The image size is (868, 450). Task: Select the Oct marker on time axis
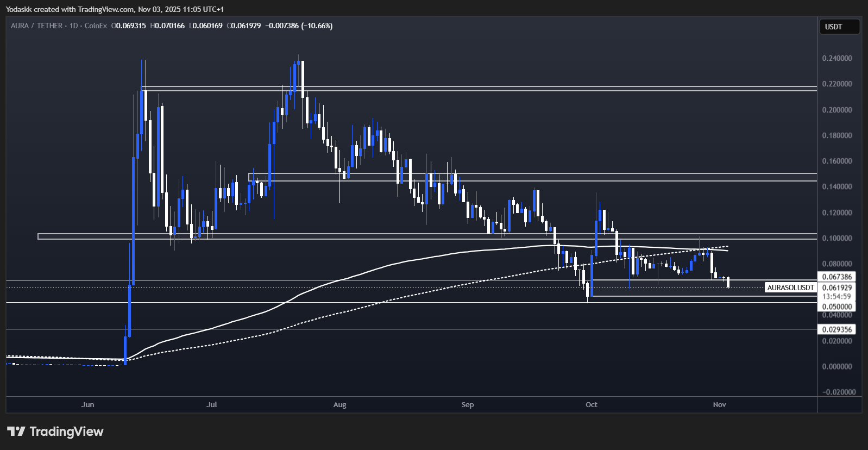point(592,404)
